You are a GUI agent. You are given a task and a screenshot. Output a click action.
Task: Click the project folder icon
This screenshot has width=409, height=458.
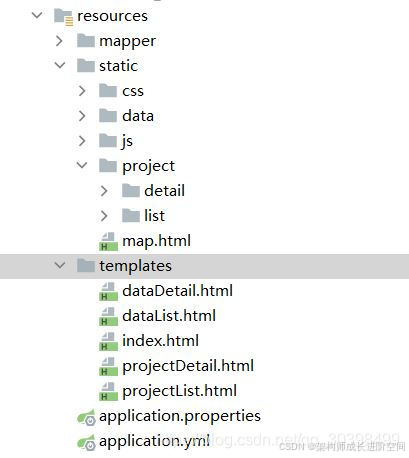pyautogui.click(x=108, y=165)
